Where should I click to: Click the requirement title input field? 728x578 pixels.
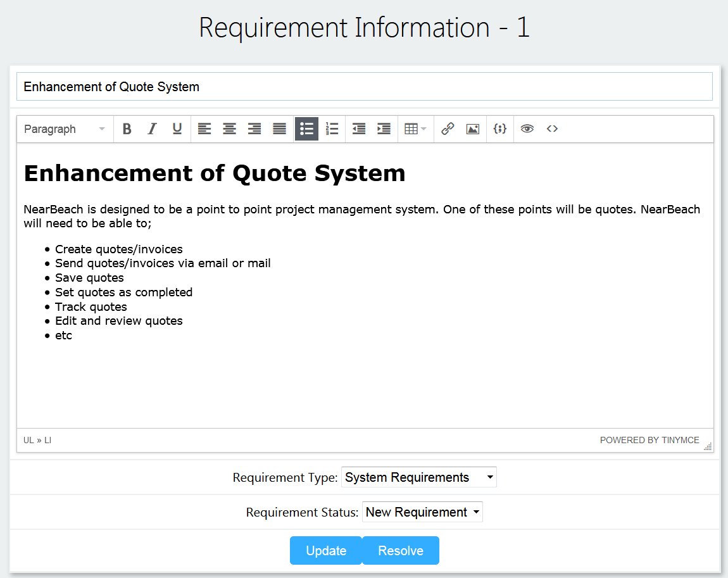tap(365, 87)
